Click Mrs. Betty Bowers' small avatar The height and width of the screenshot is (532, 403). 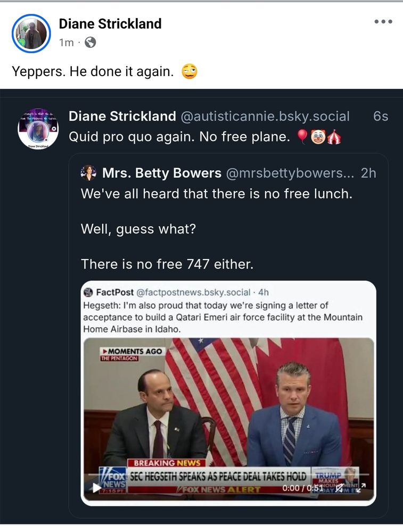pos(88,173)
